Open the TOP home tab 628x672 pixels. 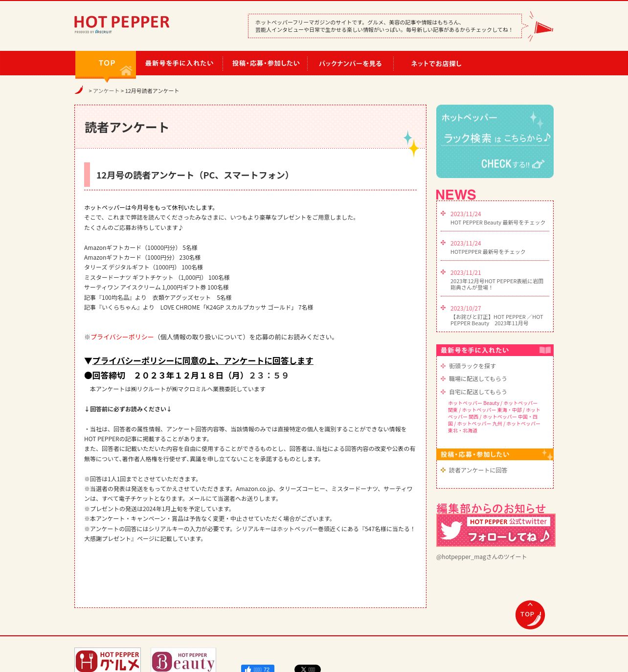[x=106, y=64]
